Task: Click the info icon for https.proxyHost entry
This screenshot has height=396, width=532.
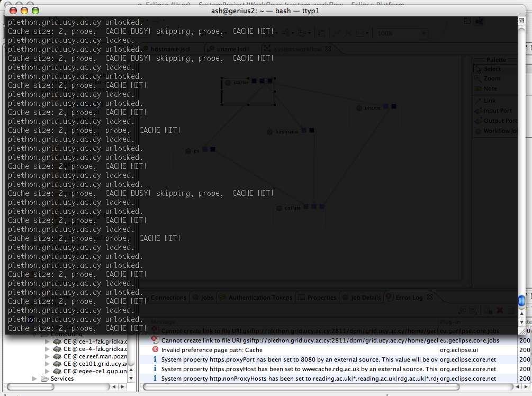Action: pos(155,368)
